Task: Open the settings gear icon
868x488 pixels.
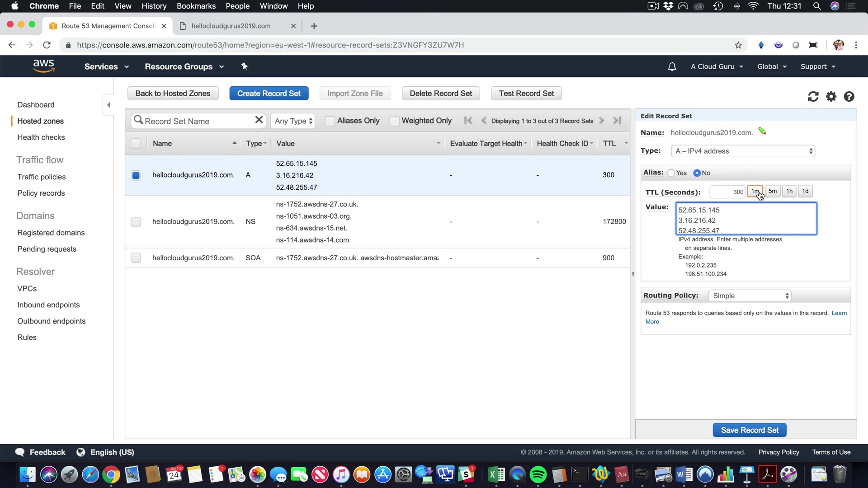Action: (x=831, y=97)
